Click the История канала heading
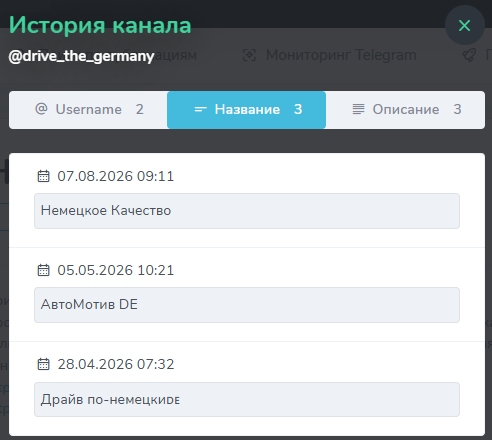The image size is (492, 440). click(100, 25)
